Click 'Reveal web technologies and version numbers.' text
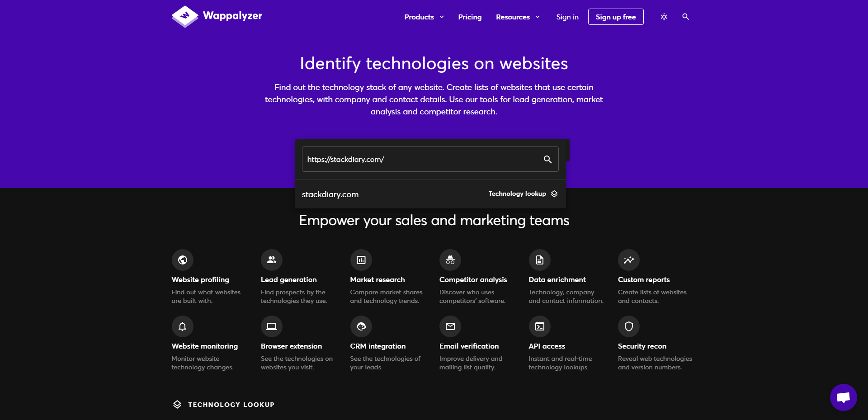This screenshot has width=868, height=420. (655, 363)
